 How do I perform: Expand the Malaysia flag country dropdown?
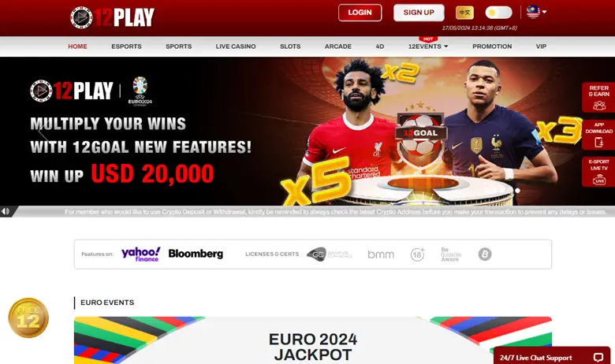point(536,12)
